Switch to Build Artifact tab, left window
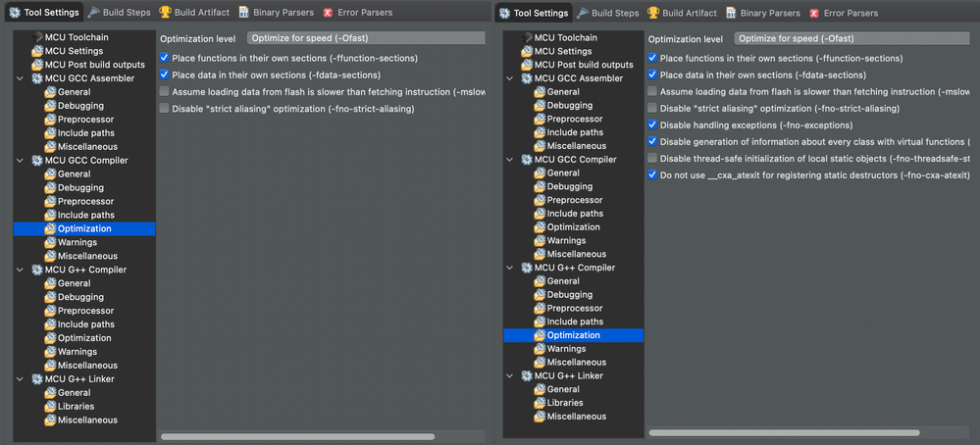The width and height of the screenshot is (980, 445). point(194,12)
